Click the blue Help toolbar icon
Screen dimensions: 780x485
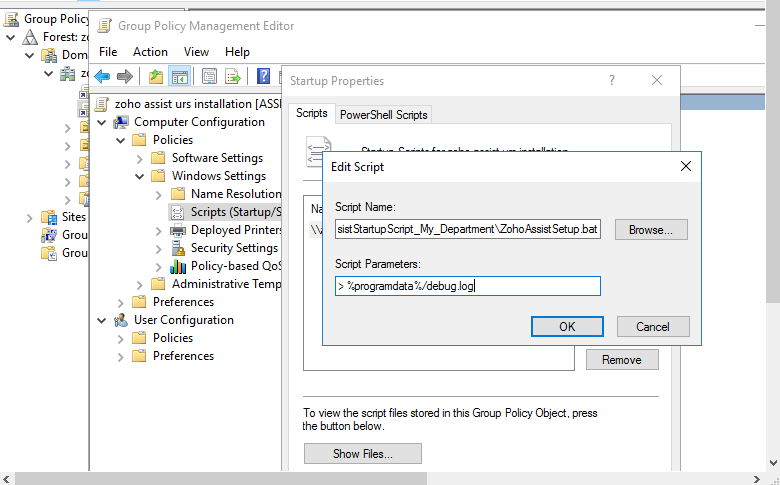click(263, 76)
